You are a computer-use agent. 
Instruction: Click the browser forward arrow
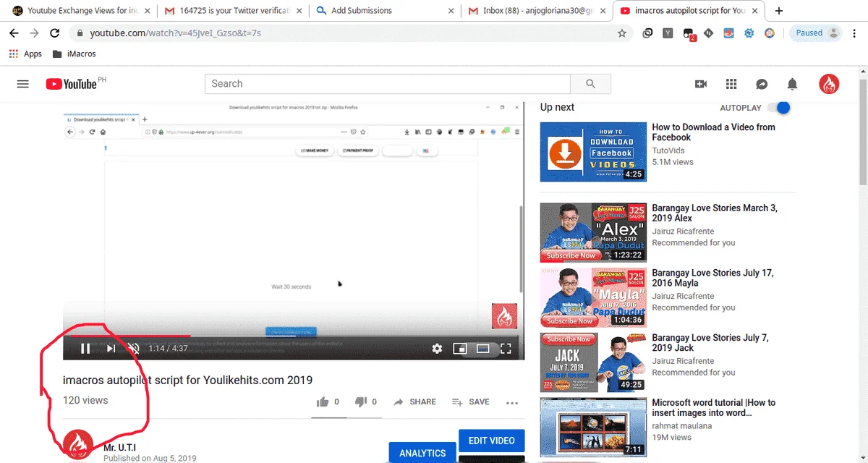pos(34,33)
